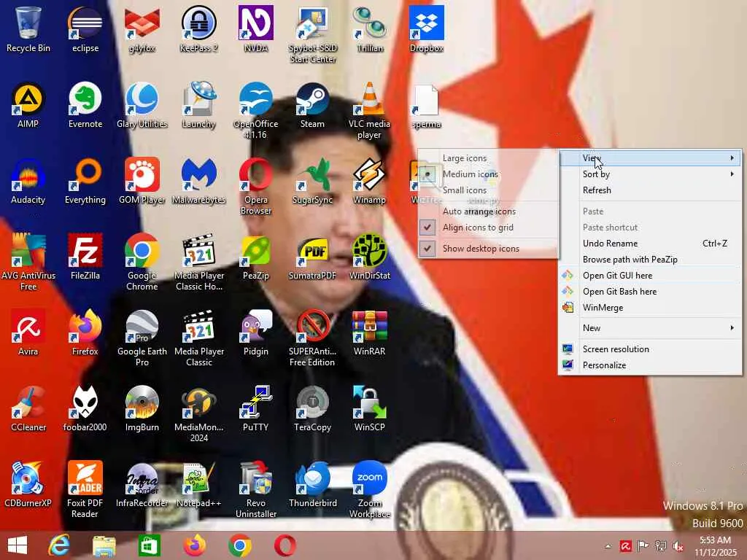Select Open Git Bash here
This screenshot has height=560, width=747.
coord(650,292)
